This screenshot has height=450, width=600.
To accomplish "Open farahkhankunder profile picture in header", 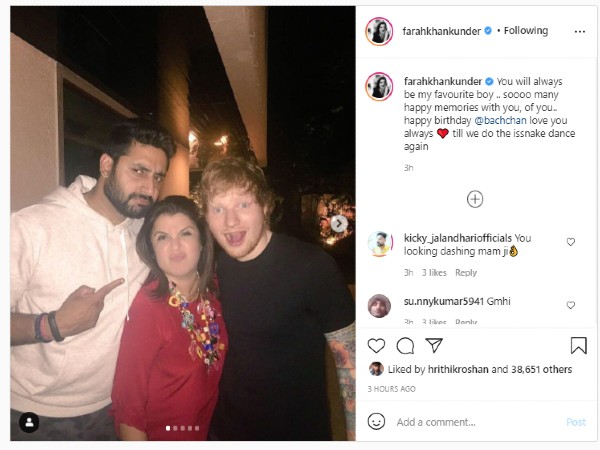I will [379, 31].
